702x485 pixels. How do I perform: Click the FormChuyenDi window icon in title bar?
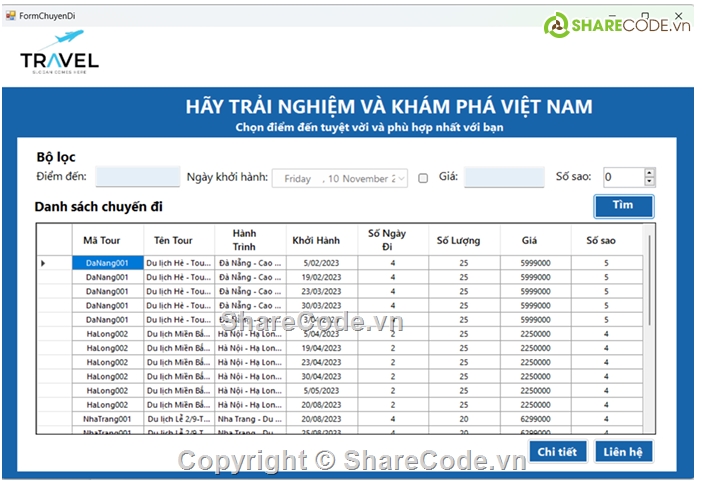coord(11,16)
